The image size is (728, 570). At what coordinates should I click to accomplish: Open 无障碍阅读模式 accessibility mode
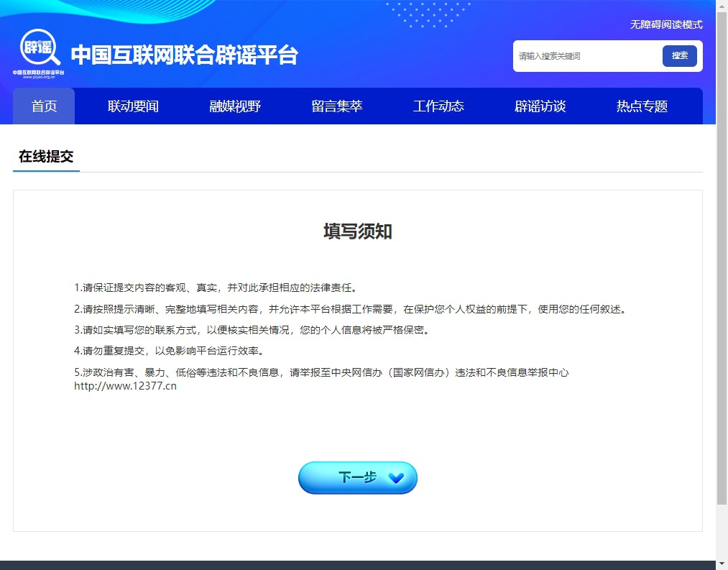[x=665, y=24]
